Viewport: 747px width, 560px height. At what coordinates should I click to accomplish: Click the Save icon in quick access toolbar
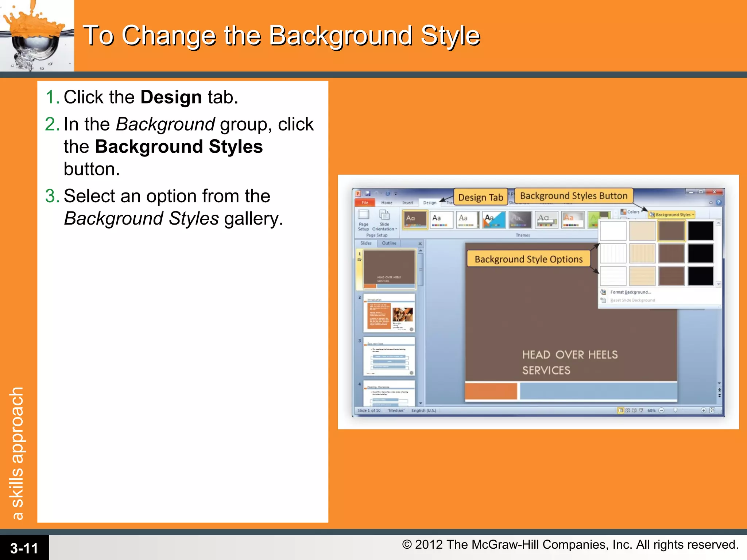368,194
